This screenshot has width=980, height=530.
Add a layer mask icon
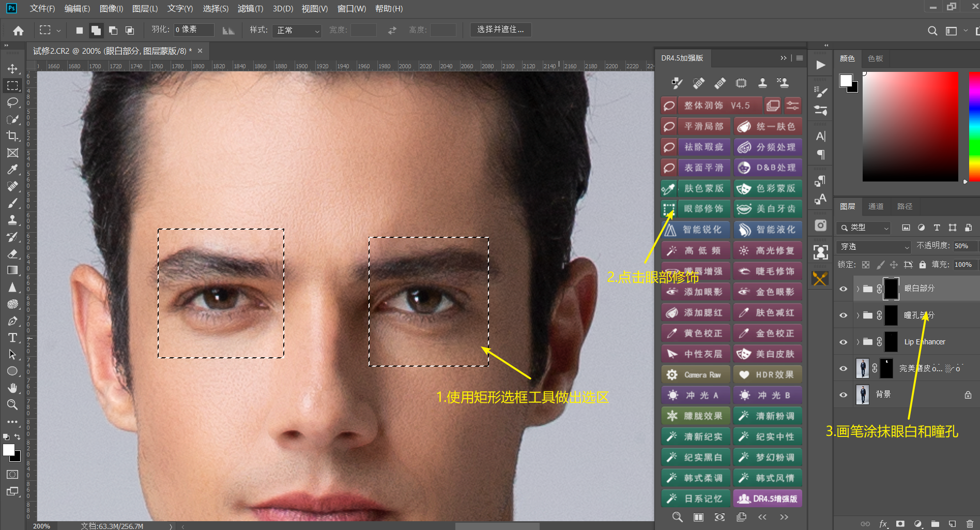click(900, 524)
